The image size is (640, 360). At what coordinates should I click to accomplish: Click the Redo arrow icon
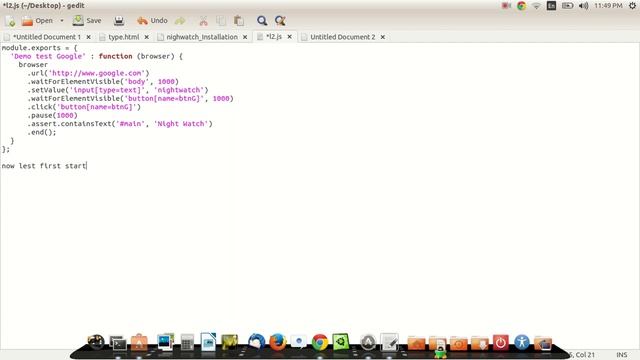(180, 20)
